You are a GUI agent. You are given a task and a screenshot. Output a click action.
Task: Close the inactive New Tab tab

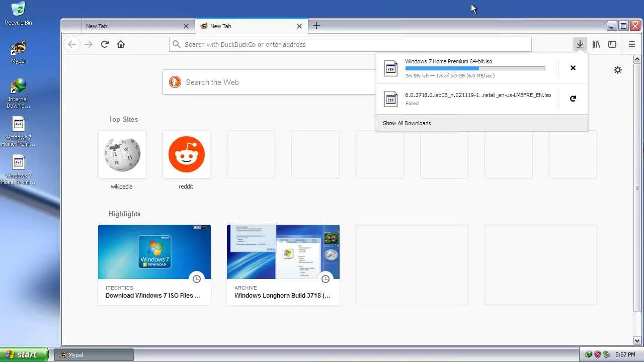click(x=186, y=26)
